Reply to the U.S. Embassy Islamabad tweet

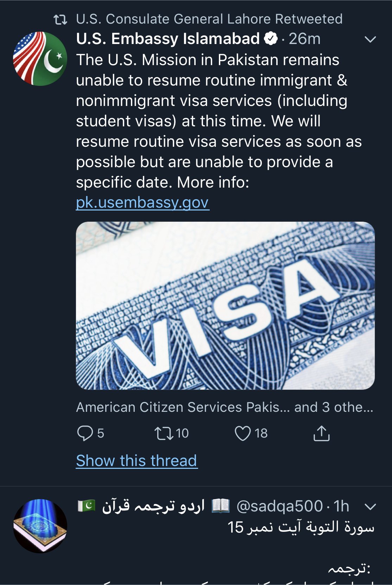click(85, 433)
